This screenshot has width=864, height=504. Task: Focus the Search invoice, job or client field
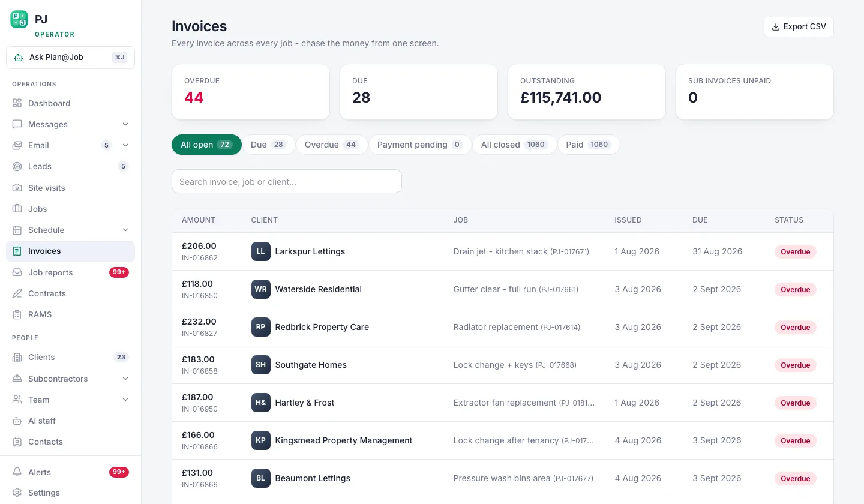coord(287,181)
